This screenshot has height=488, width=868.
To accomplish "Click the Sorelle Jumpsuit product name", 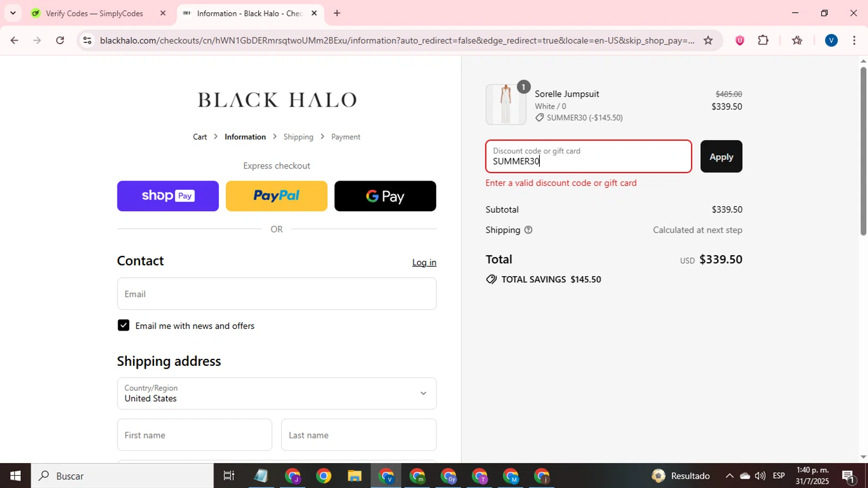I will pyautogui.click(x=567, y=94).
